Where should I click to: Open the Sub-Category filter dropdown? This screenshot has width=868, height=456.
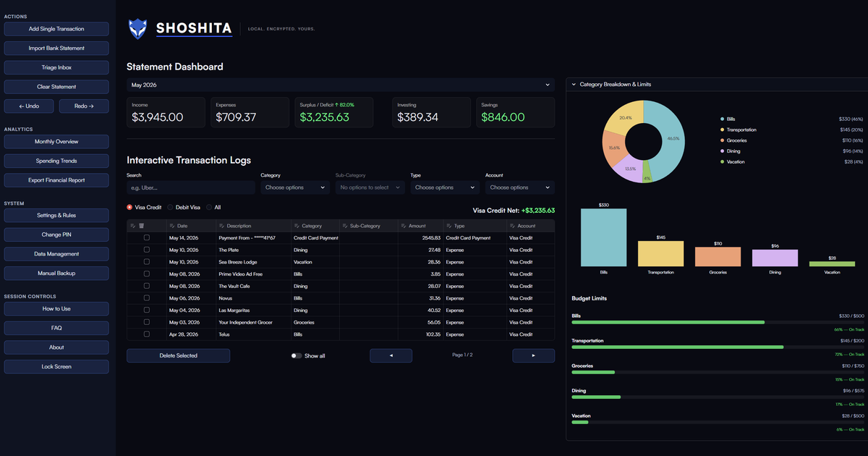click(370, 187)
